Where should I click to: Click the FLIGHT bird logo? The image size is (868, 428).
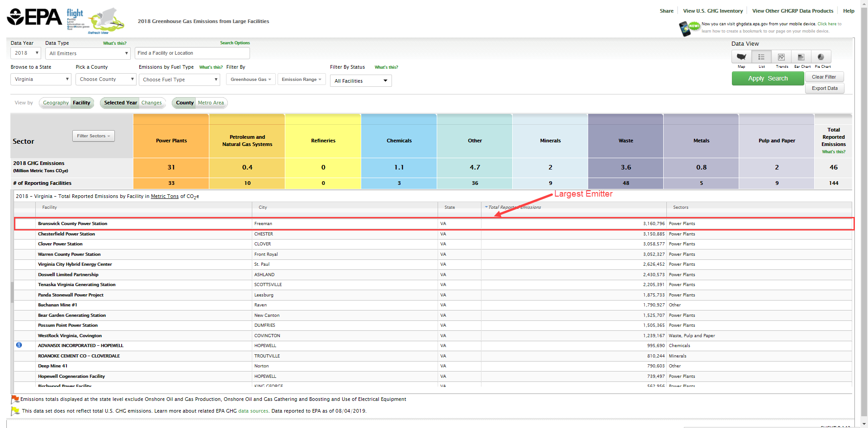[x=107, y=20]
